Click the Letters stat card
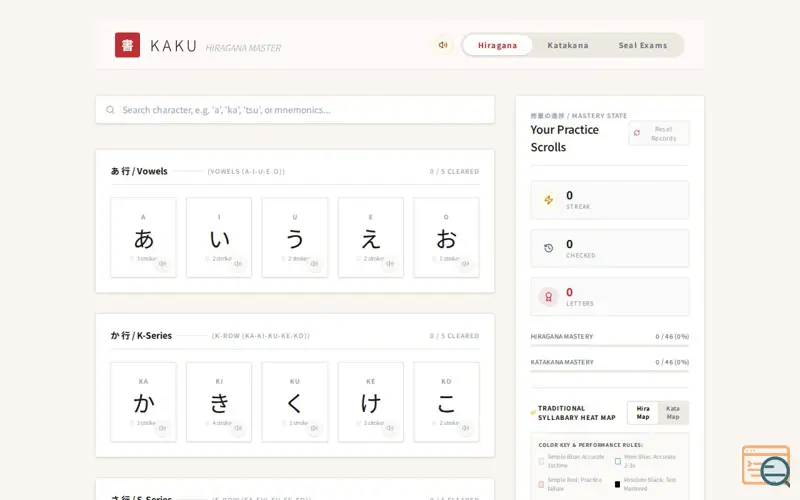Screen dimensions: 800x500 tap(610, 297)
